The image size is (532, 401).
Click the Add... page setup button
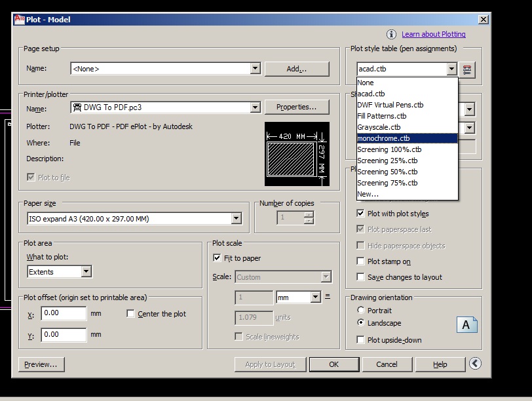(x=297, y=69)
